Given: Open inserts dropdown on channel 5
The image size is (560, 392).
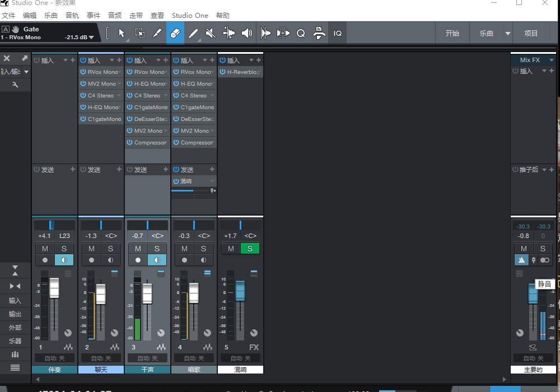Looking at the screenshot, I should pyautogui.click(x=251, y=60).
